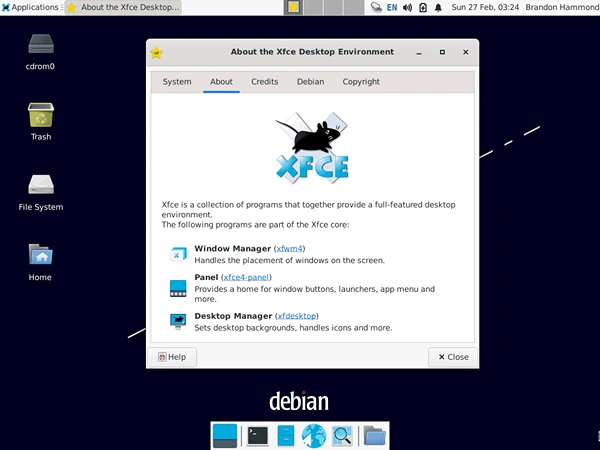This screenshot has width=600, height=450.
Task: Launch the file manager from the dock
Action: [x=286, y=435]
